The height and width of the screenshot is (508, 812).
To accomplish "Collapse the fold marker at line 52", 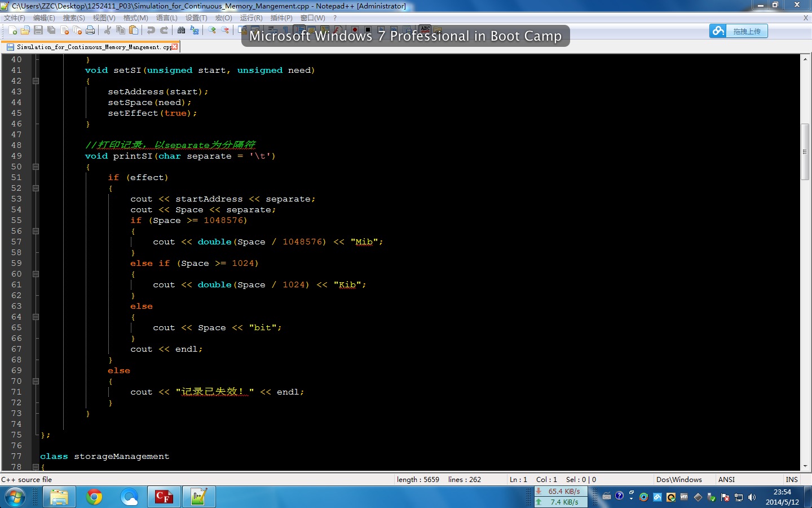I will [x=36, y=188].
